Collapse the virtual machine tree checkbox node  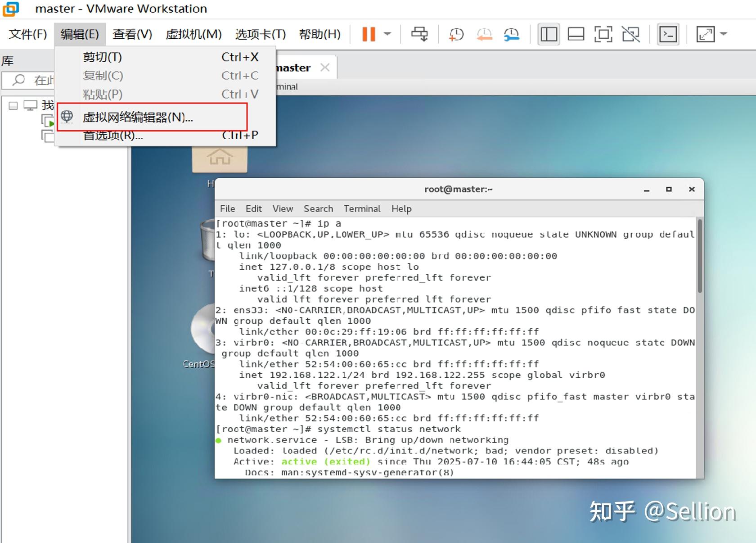tap(13, 105)
